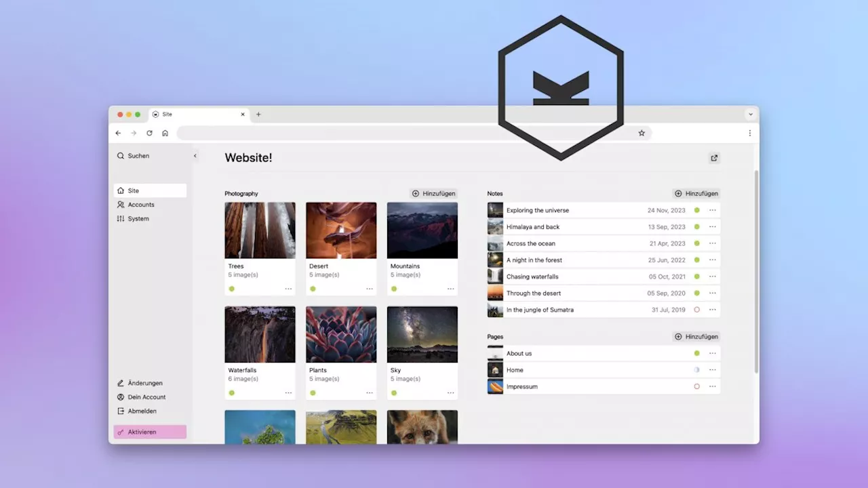Screen dimensions: 868x488
Task: Open the options dots of Himalaya and back
Action: pos(713,227)
